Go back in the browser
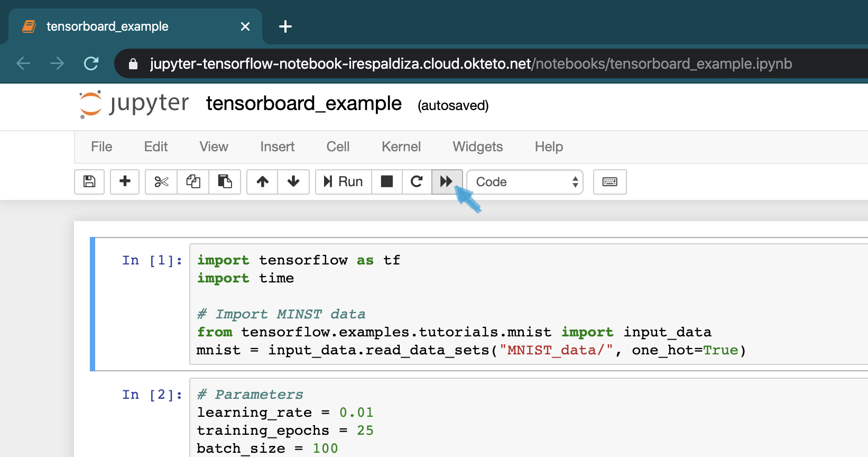 click(x=23, y=63)
